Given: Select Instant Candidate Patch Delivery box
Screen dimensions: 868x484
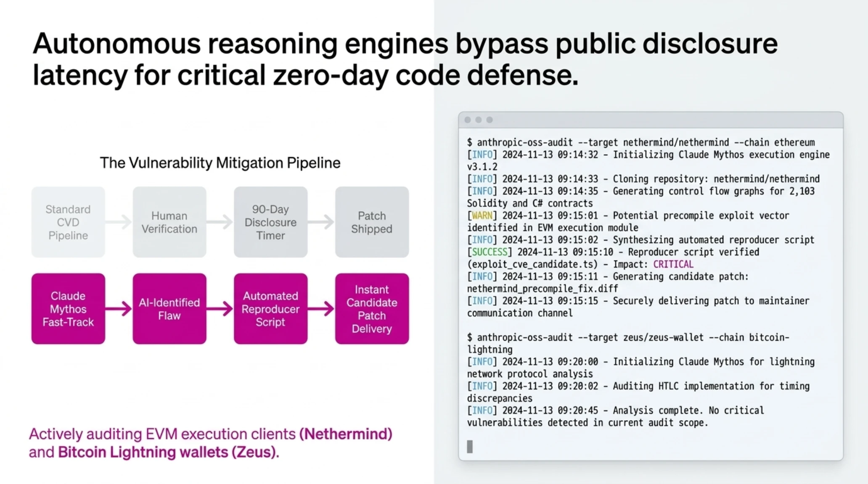Looking at the screenshot, I should pyautogui.click(x=372, y=309).
